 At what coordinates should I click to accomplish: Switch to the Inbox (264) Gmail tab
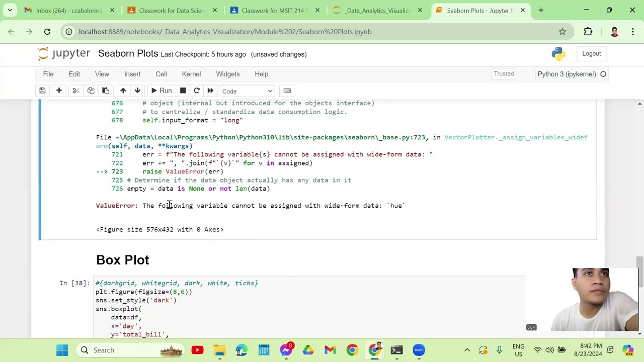pyautogui.click(x=69, y=10)
